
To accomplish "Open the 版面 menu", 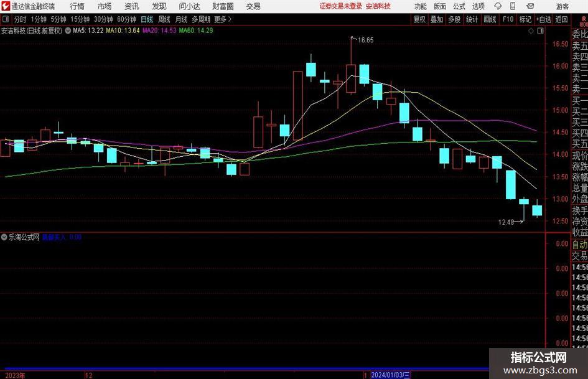I will [x=439, y=6].
